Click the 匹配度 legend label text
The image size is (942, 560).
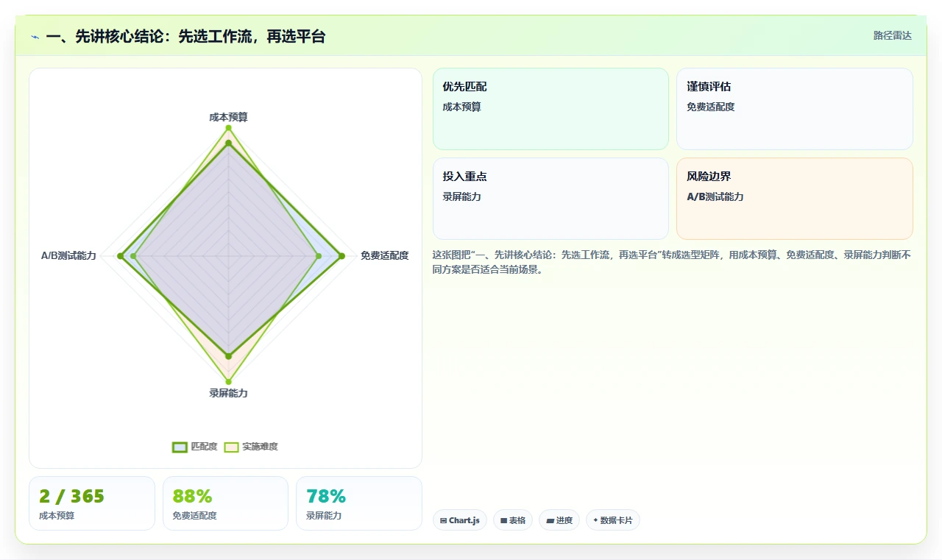[x=204, y=447]
